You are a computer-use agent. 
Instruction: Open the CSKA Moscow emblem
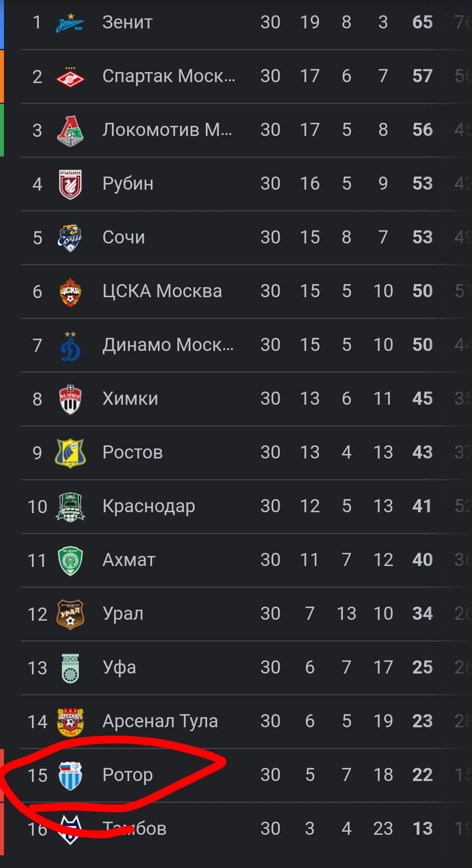(70, 292)
